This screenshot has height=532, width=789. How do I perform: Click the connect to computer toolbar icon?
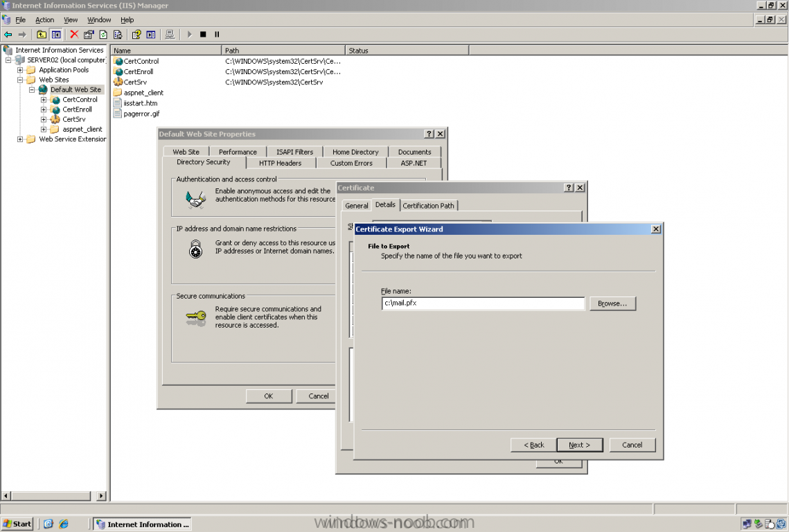click(x=170, y=35)
